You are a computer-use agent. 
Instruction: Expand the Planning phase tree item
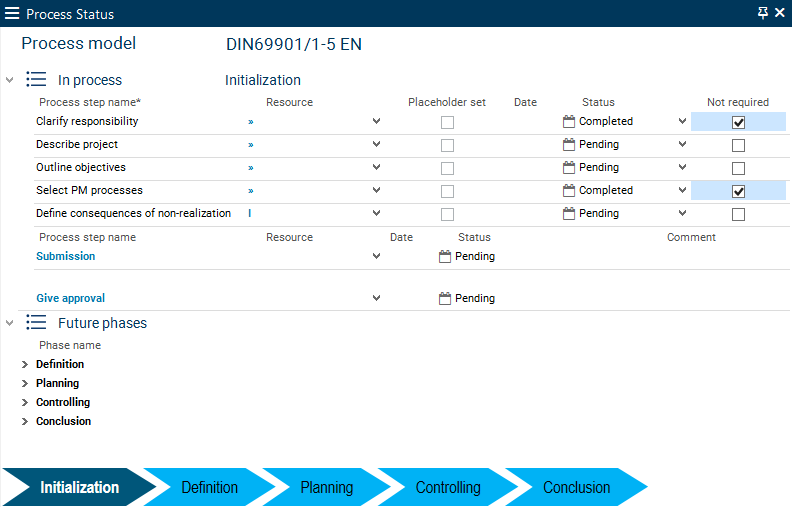(25, 383)
